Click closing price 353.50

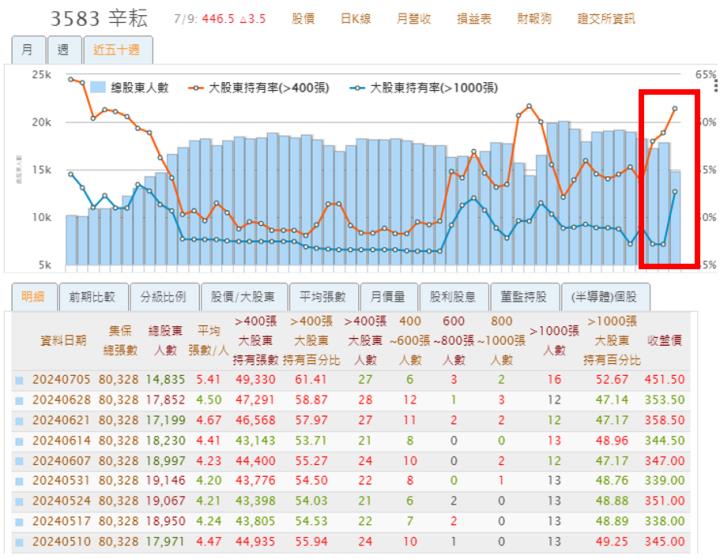(x=664, y=400)
